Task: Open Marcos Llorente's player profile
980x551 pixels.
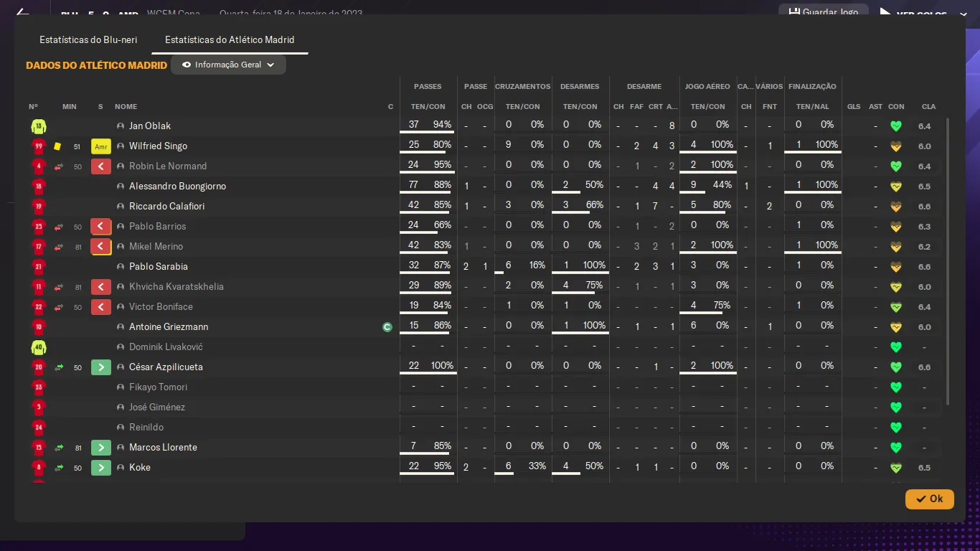Action: coord(163,448)
